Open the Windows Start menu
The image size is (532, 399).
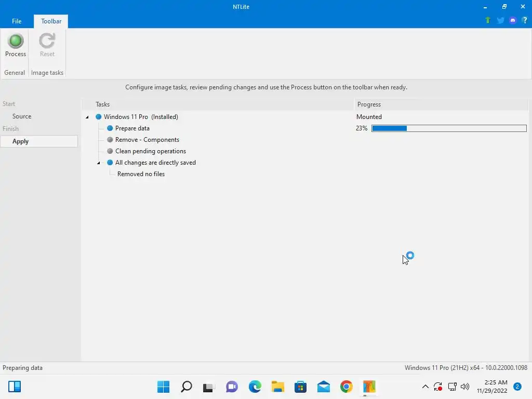tap(163, 387)
